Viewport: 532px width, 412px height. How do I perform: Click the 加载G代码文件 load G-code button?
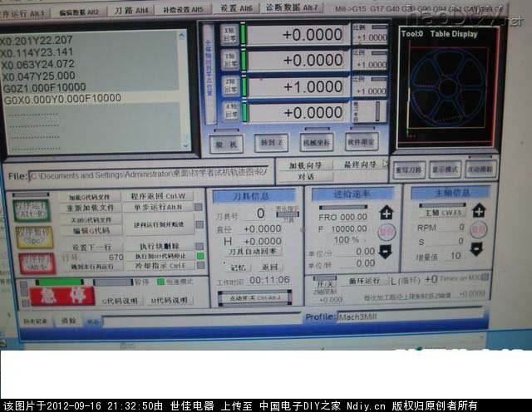(x=89, y=197)
